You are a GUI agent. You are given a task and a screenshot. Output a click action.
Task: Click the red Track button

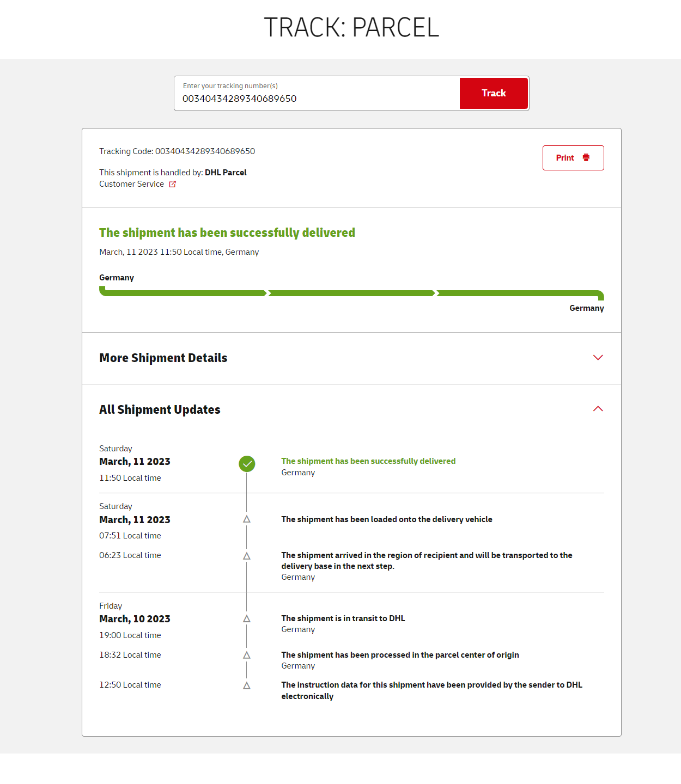[x=494, y=93]
